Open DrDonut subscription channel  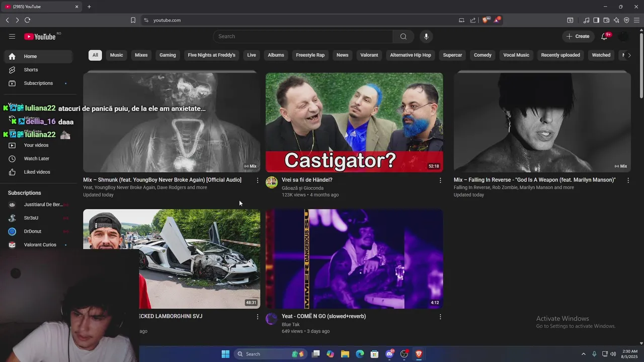tap(38, 231)
